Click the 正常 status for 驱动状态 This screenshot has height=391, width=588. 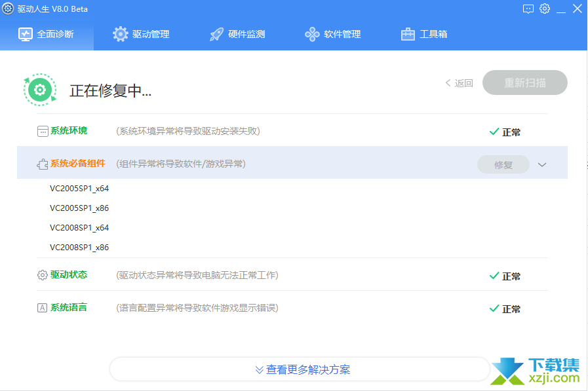click(x=505, y=276)
